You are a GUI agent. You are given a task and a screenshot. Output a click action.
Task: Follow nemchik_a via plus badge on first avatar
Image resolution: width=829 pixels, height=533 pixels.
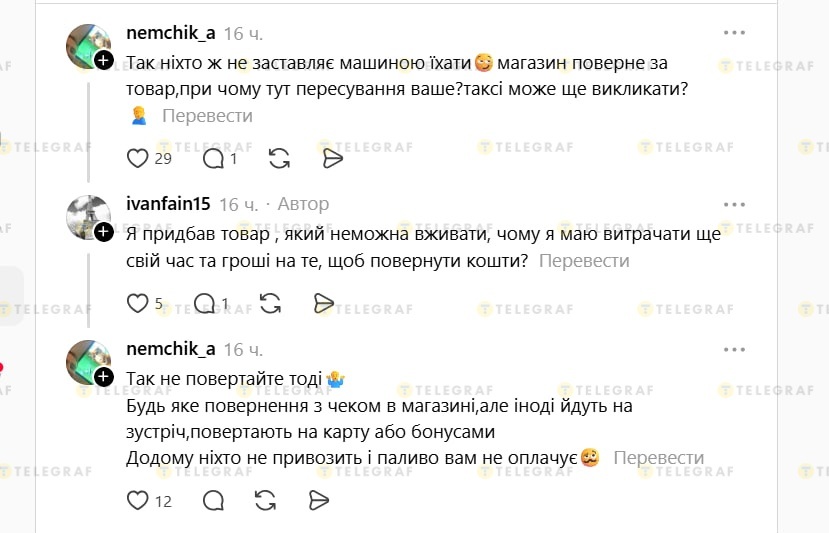pyautogui.click(x=104, y=61)
